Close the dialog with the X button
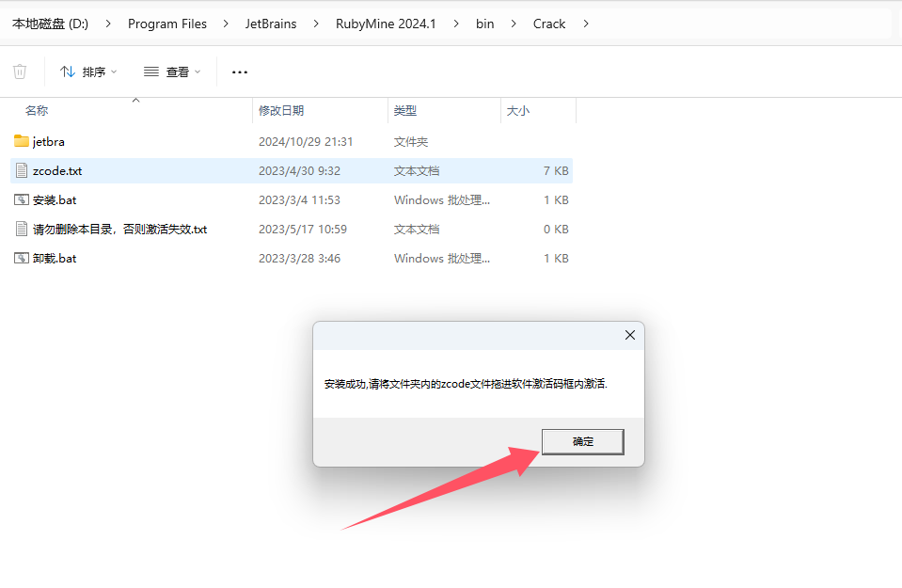 tap(630, 335)
